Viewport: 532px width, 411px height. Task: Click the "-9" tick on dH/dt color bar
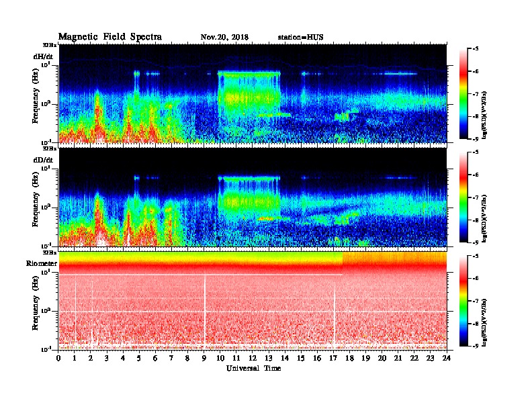coord(476,139)
